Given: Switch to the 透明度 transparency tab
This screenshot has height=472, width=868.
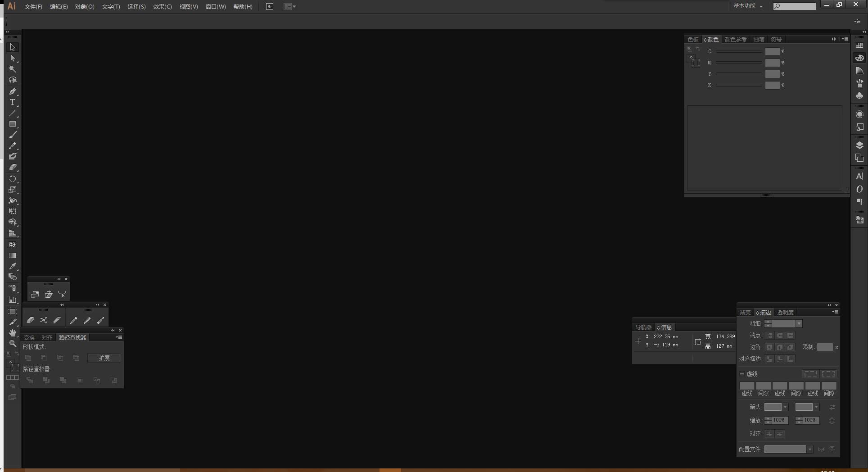Looking at the screenshot, I should (785, 313).
